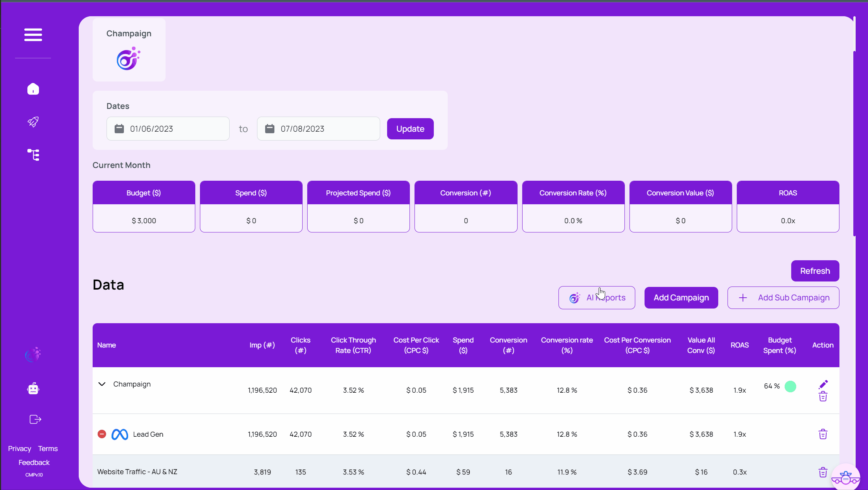This screenshot has height=490, width=868.
Task: Select the rocket launch icon in sidebar
Action: [x=33, y=122]
